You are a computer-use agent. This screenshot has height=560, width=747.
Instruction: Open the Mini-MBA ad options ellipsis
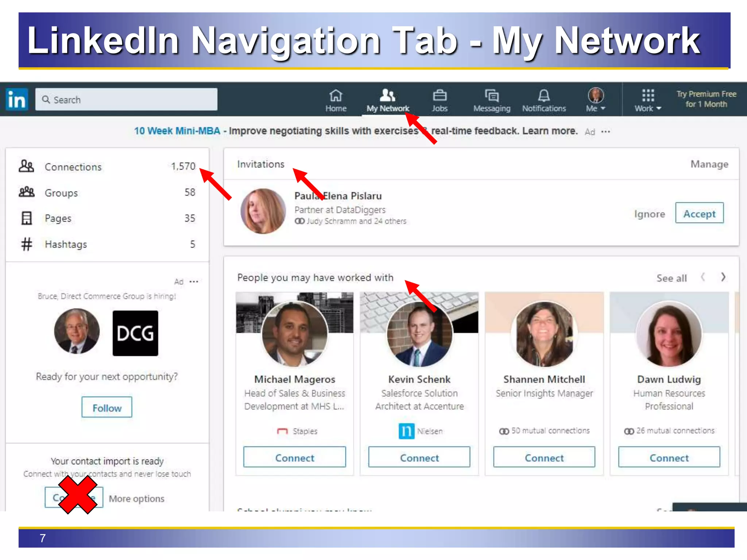606,132
